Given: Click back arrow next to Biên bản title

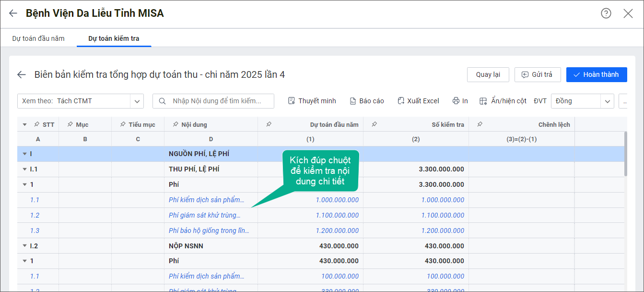Looking at the screenshot, I should click(x=22, y=74).
